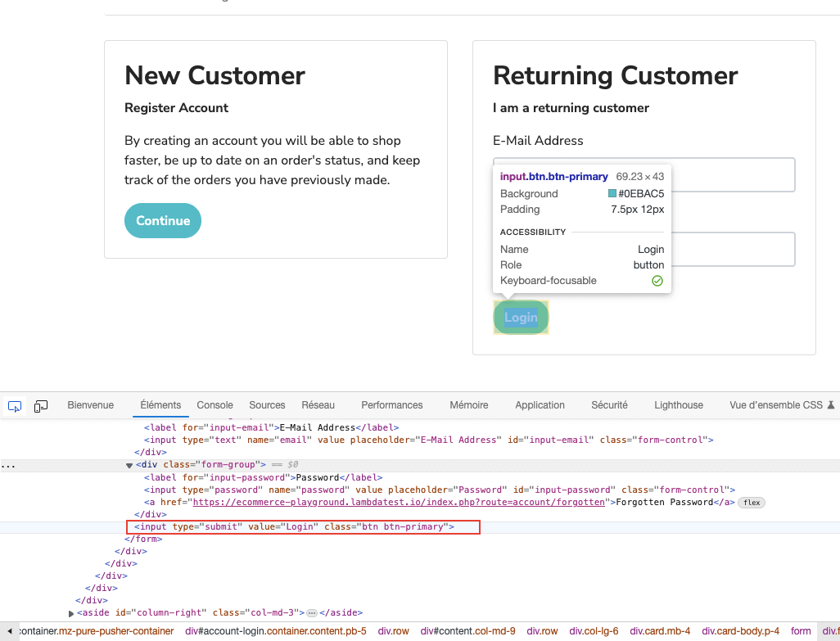Open the Application tab

pyautogui.click(x=540, y=405)
